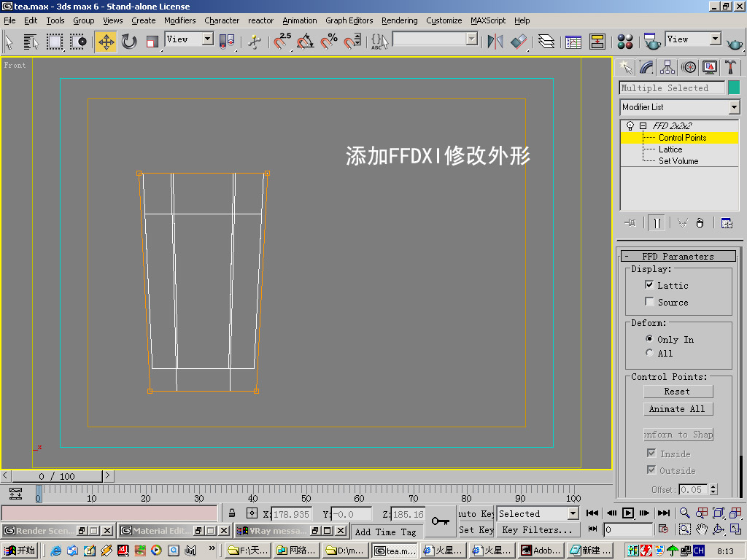This screenshot has height=560, width=747.
Task: Switch to Motion panel tab
Action: (x=689, y=67)
